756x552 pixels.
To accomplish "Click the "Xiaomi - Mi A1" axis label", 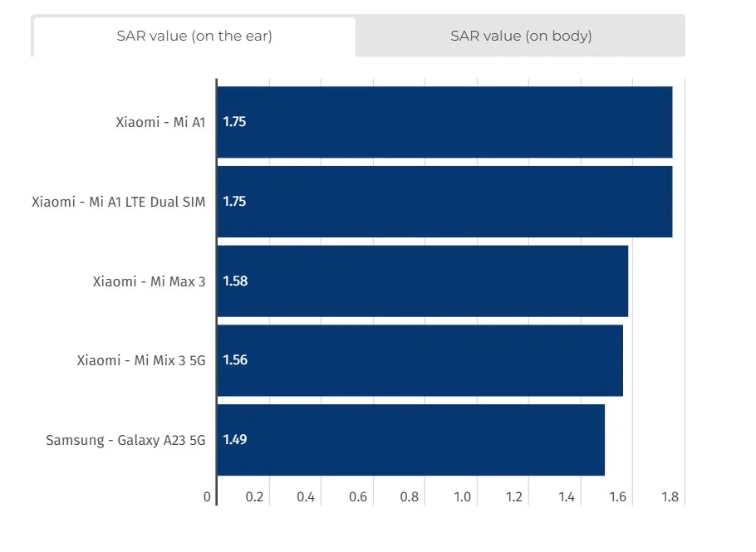I will coord(160,122).
